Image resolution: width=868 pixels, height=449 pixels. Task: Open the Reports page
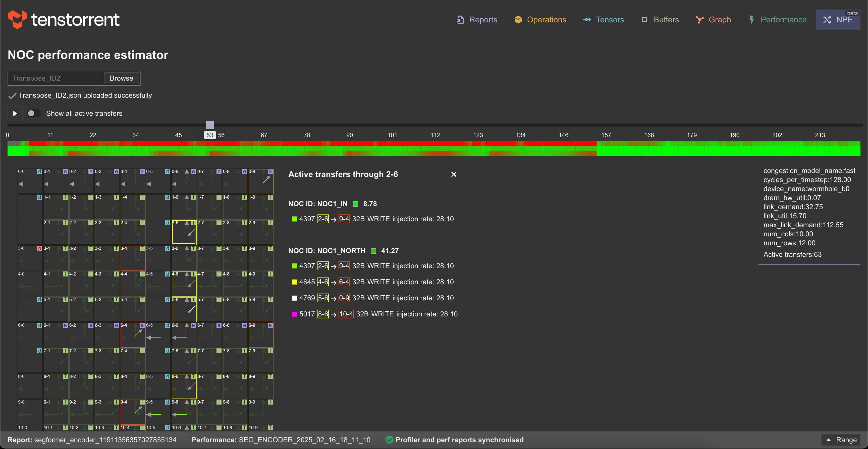483,20
